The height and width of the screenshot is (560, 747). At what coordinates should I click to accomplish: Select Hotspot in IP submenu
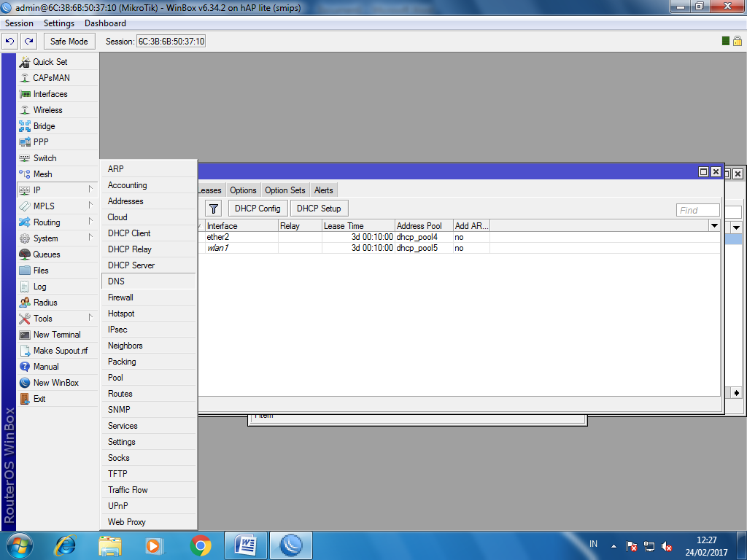point(149,314)
